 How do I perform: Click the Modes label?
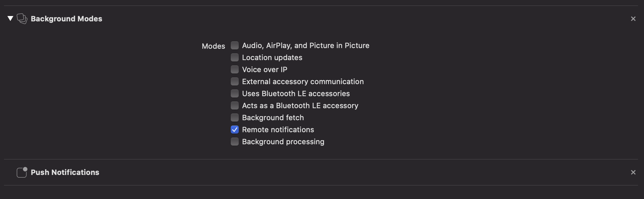click(x=213, y=46)
